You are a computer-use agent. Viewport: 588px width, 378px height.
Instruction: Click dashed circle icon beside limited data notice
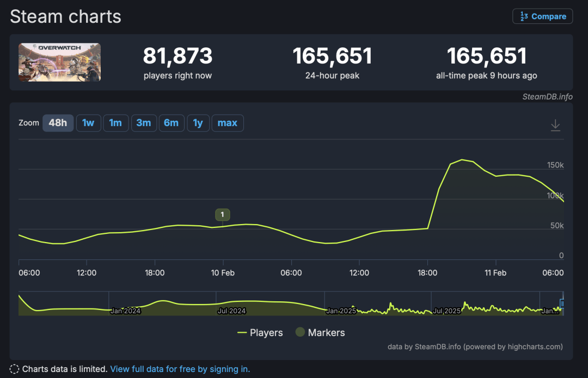click(x=15, y=369)
